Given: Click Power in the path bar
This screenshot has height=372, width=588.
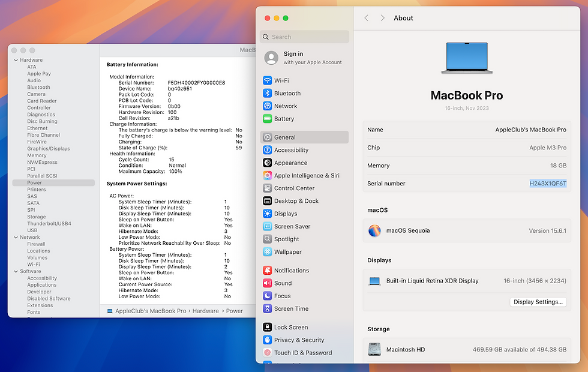Looking at the screenshot, I should (x=235, y=311).
